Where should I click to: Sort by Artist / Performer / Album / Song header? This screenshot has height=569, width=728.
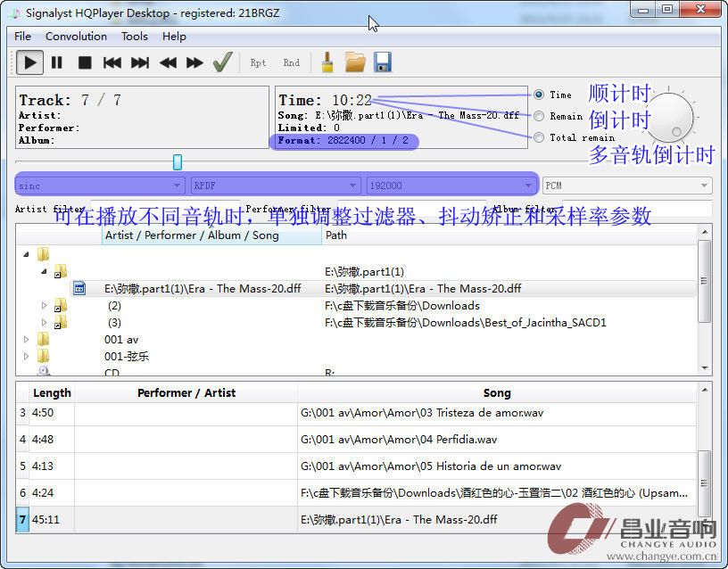click(x=211, y=235)
